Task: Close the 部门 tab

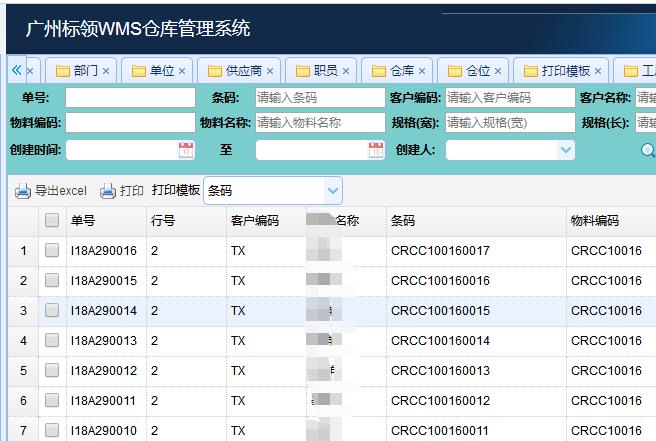Action: pyautogui.click(x=106, y=71)
